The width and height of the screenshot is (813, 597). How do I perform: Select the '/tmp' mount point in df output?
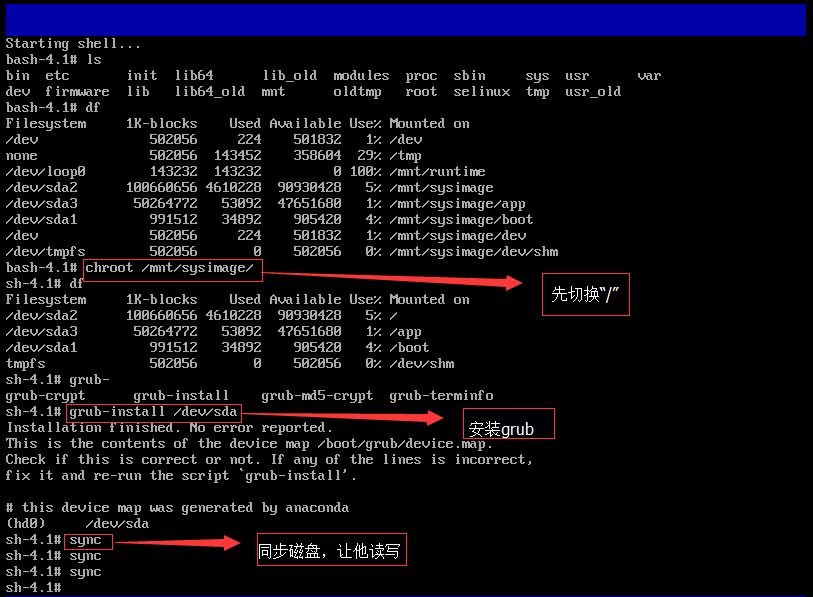(x=405, y=156)
